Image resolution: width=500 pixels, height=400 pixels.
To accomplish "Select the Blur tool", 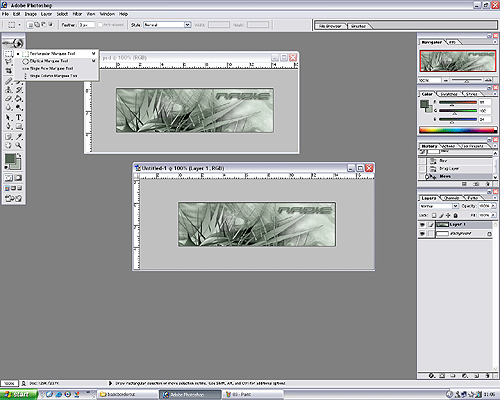I will click(8, 108).
